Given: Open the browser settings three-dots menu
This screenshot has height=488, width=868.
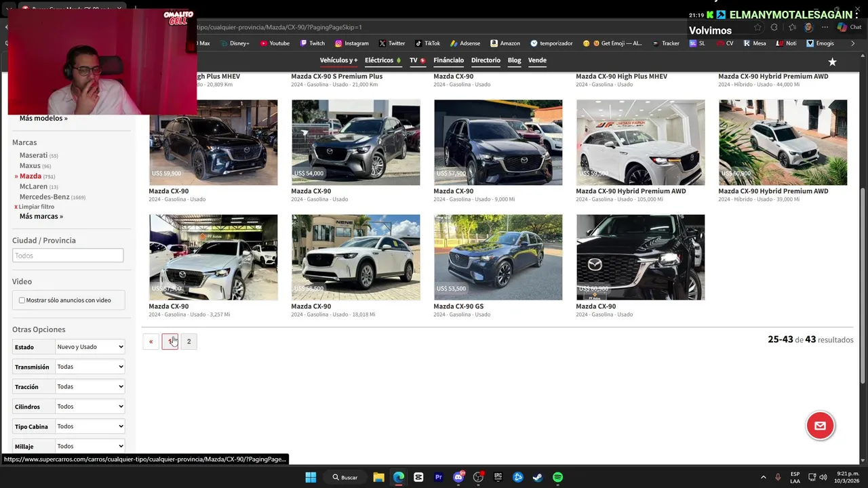Looking at the screenshot, I should 825,28.
